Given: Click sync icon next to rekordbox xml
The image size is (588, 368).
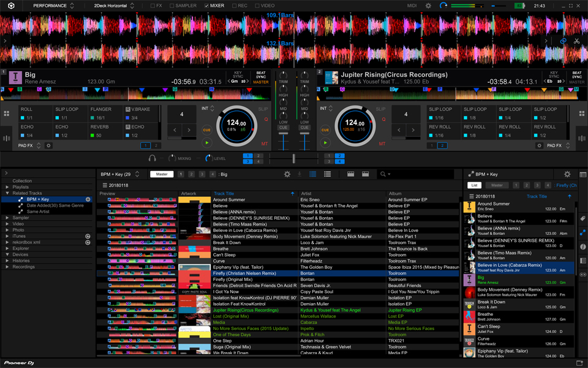Looking at the screenshot, I should [88, 242].
